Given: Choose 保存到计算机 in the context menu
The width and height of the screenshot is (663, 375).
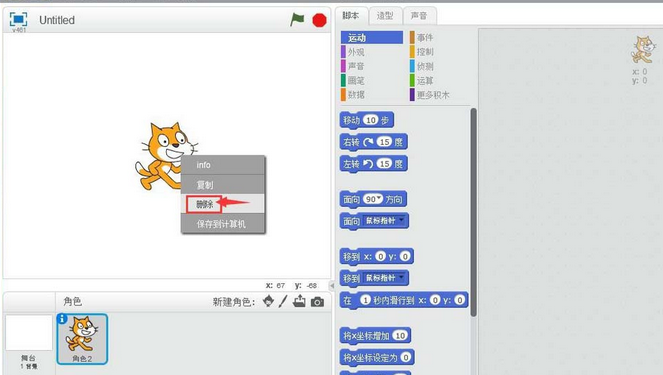Looking at the screenshot, I should pyautogui.click(x=223, y=224).
